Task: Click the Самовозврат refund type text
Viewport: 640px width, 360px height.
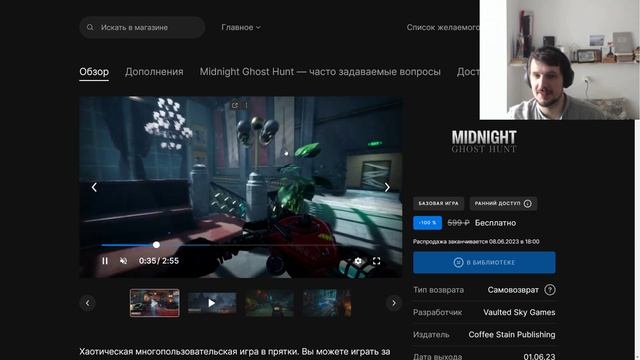Action: click(x=513, y=290)
